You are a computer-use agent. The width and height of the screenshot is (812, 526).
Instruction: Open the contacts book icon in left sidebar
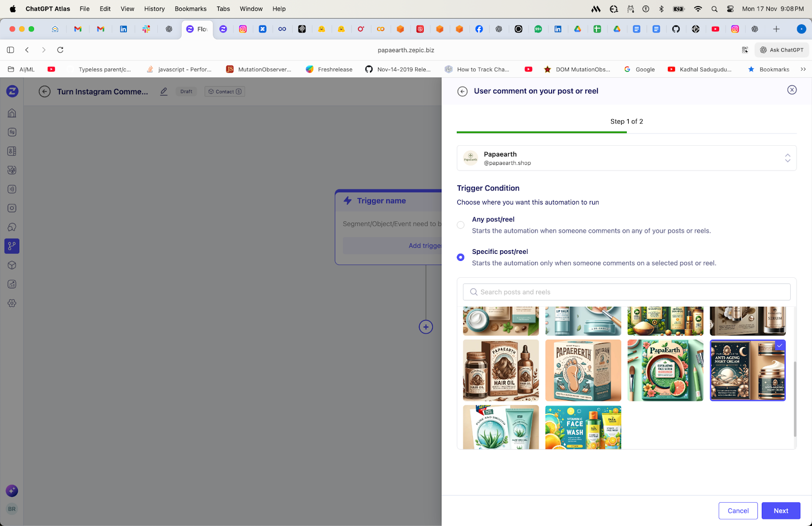click(12, 151)
